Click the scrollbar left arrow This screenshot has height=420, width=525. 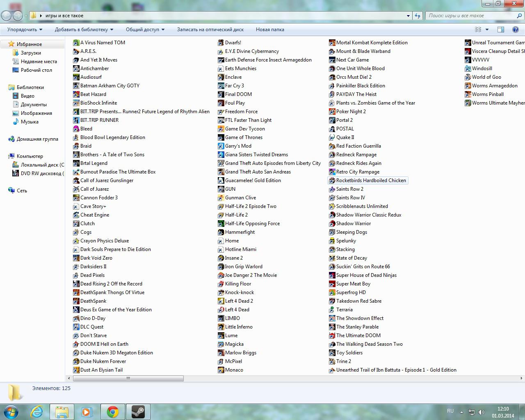(x=69, y=378)
